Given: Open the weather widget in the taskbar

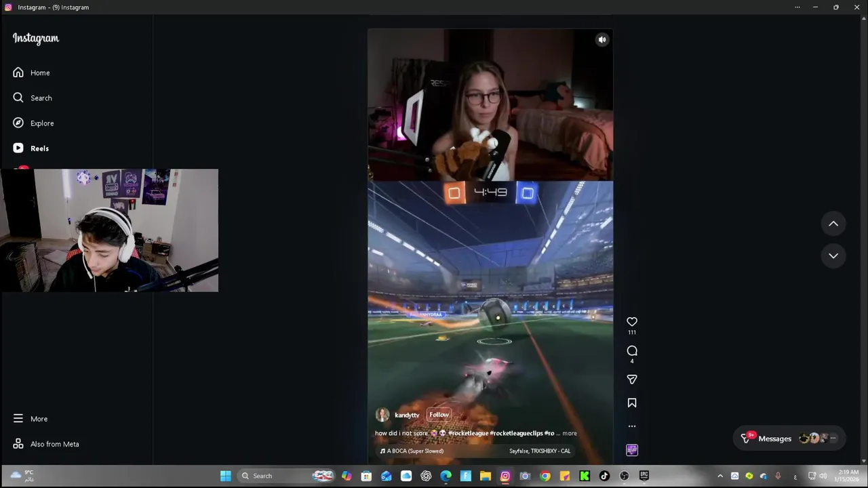Looking at the screenshot, I should (22, 476).
